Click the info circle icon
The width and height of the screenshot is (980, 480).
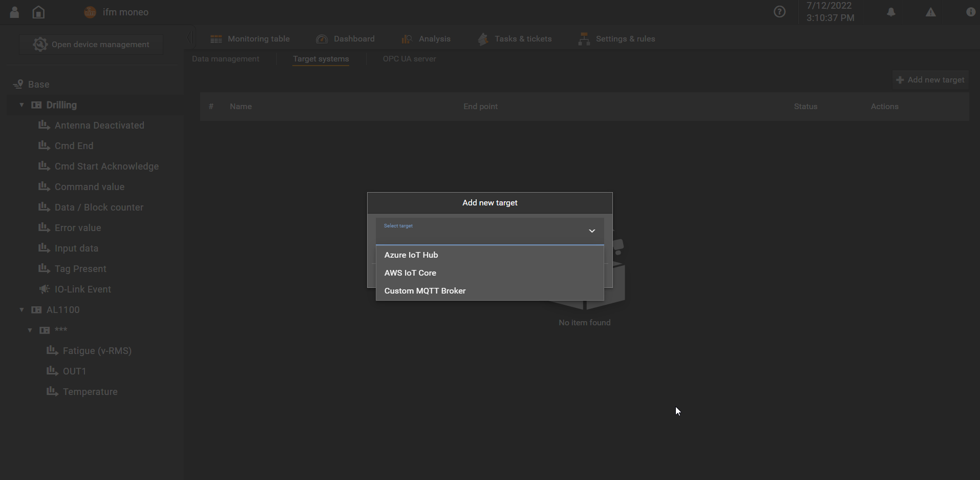point(970,12)
